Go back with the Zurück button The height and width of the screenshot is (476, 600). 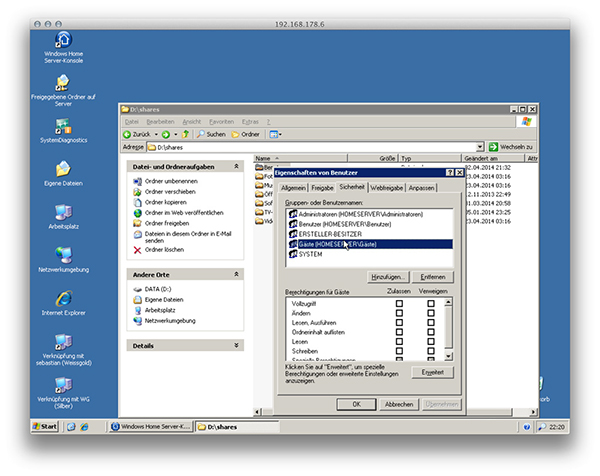(137, 134)
